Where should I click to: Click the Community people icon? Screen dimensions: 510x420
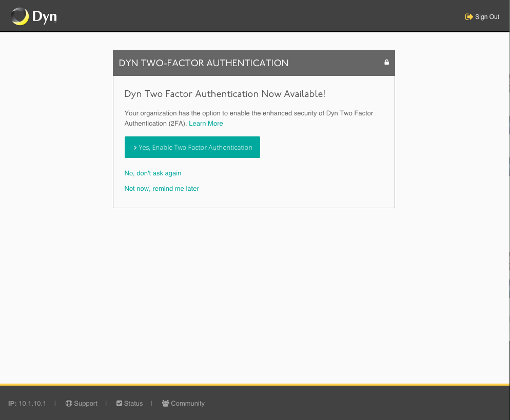(x=166, y=403)
